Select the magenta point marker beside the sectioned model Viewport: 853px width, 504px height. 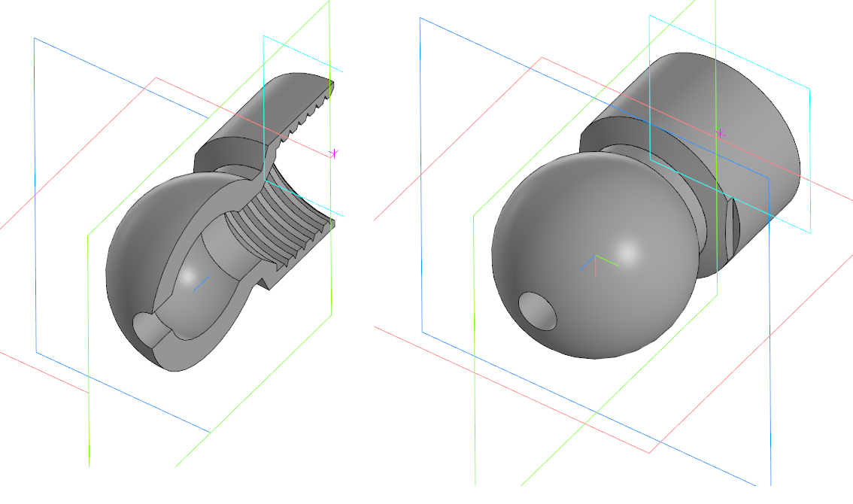333,153
